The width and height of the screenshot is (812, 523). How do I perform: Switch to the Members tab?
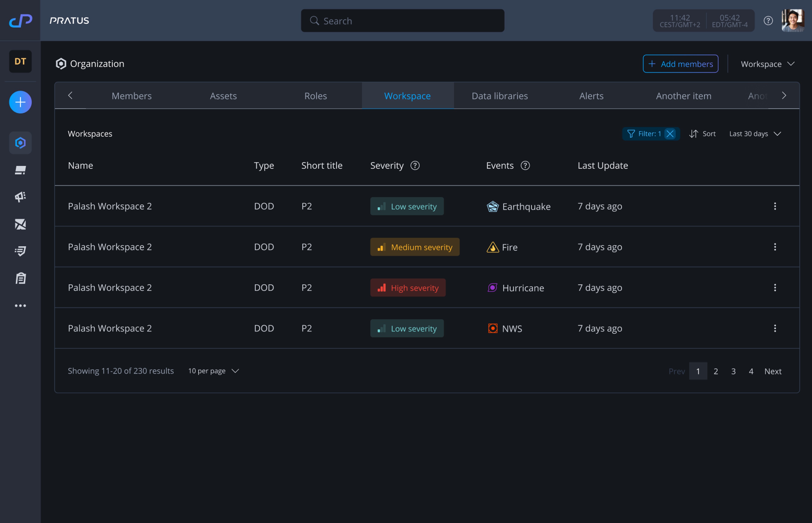132,96
